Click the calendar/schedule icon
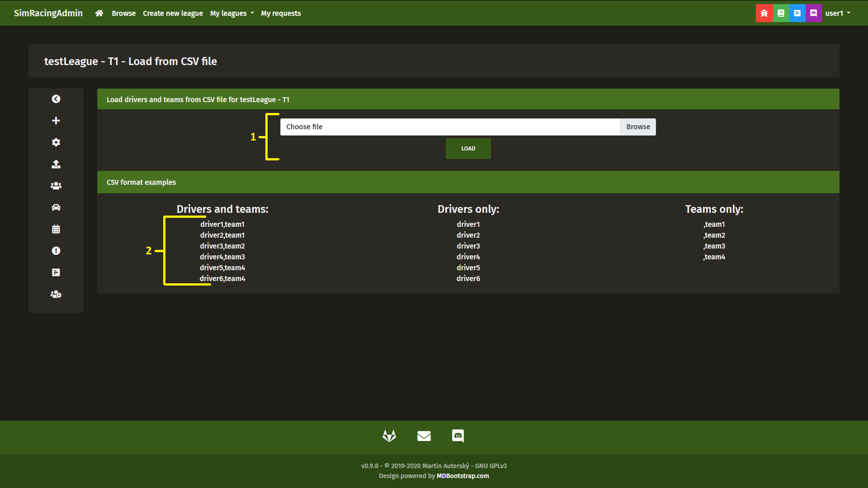The image size is (868, 488). (56, 230)
